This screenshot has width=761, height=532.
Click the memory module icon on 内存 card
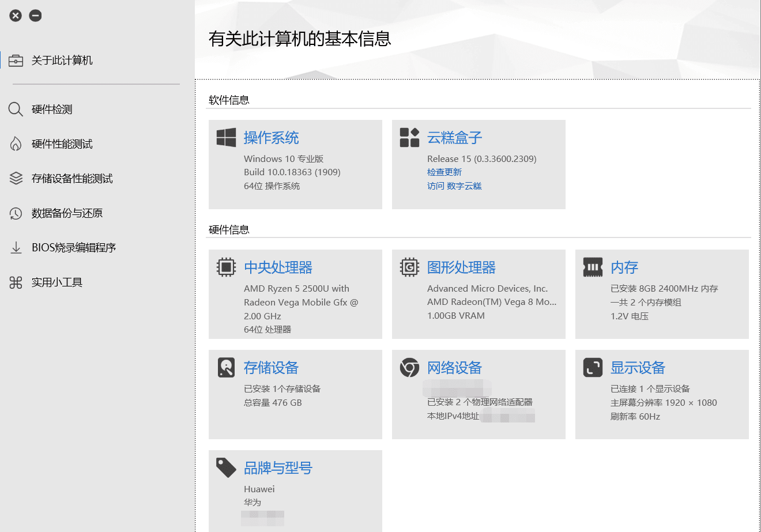[x=593, y=267]
